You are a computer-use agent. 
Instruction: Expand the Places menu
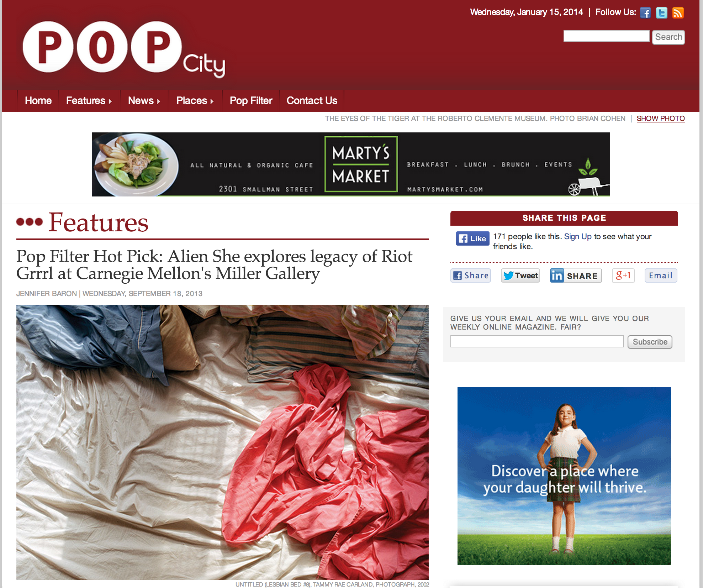point(195,101)
